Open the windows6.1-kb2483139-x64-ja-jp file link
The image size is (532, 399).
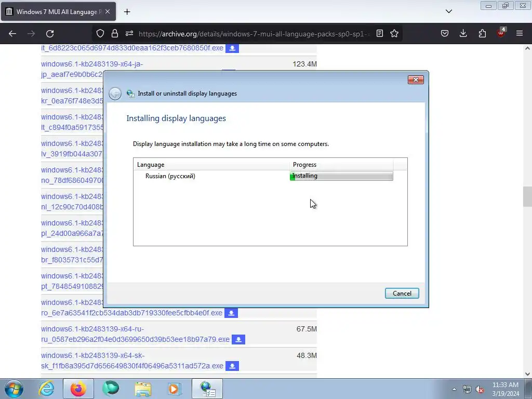pyautogui.click(x=92, y=64)
